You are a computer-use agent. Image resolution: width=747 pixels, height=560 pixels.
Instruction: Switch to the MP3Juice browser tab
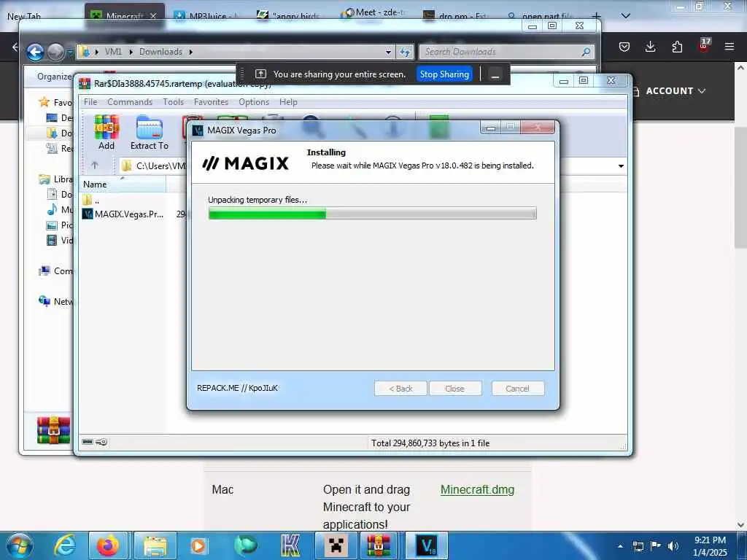tap(206, 16)
